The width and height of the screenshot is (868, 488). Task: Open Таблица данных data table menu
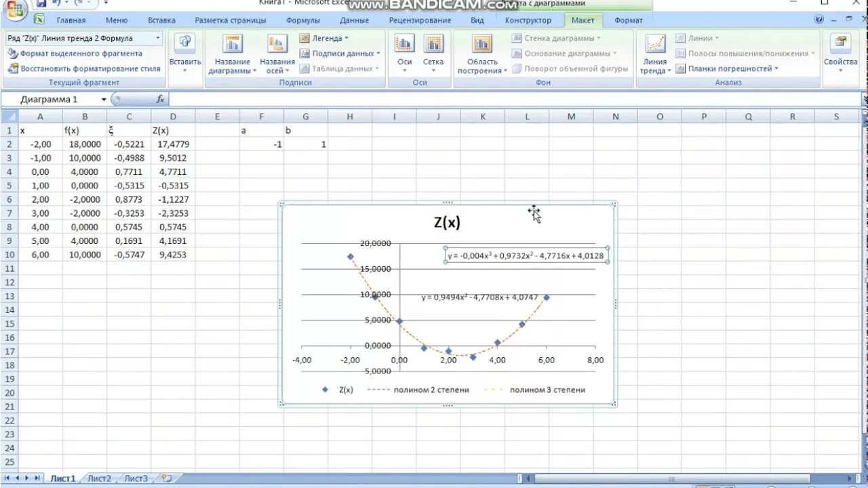click(x=338, y=68)
